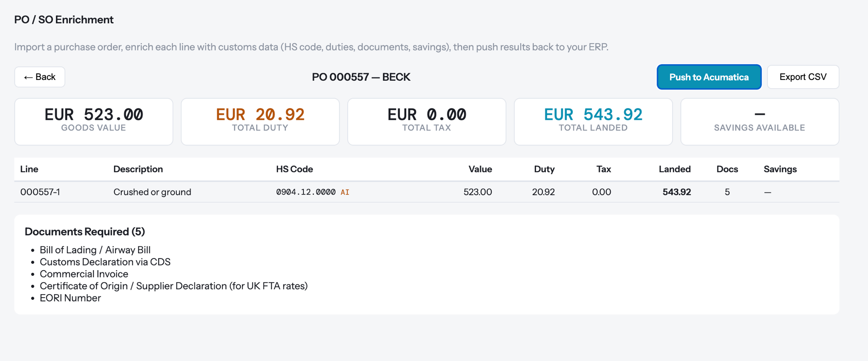
Task: Click the EORI Number document item
Action: 70,298
